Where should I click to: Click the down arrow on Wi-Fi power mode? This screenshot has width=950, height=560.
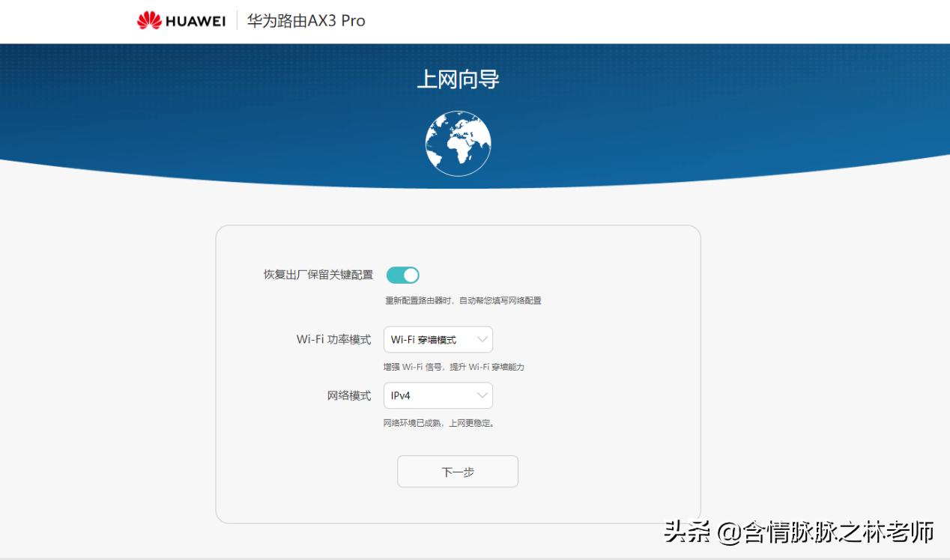482,340
